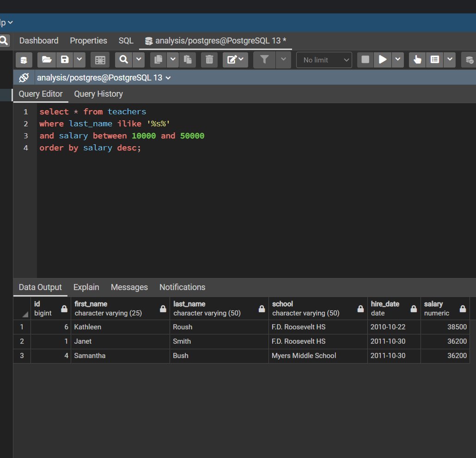Select the analysis/postgres@PostgreSQL 13 query tab

coord(215,41)
